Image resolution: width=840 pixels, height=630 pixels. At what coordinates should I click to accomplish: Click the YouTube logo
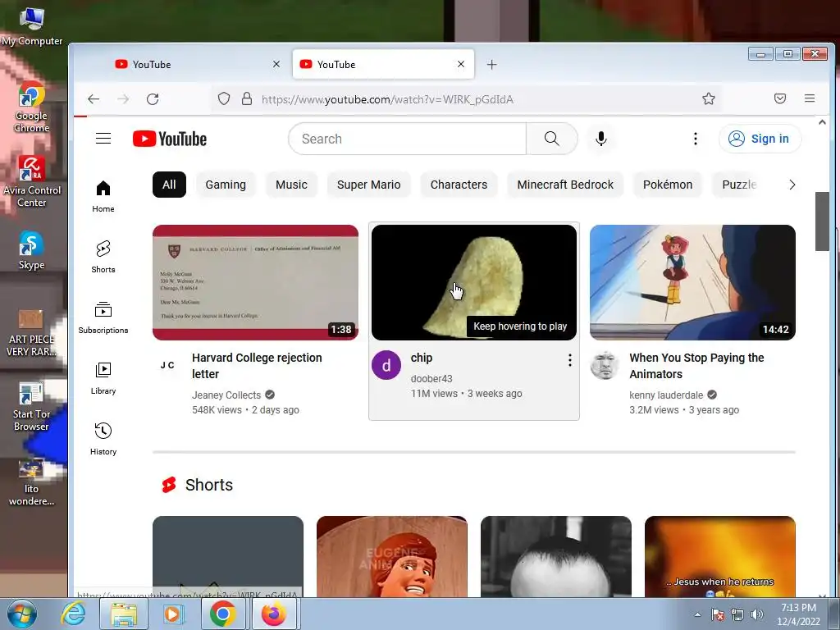pyautogui.click(x=170, y=139)
